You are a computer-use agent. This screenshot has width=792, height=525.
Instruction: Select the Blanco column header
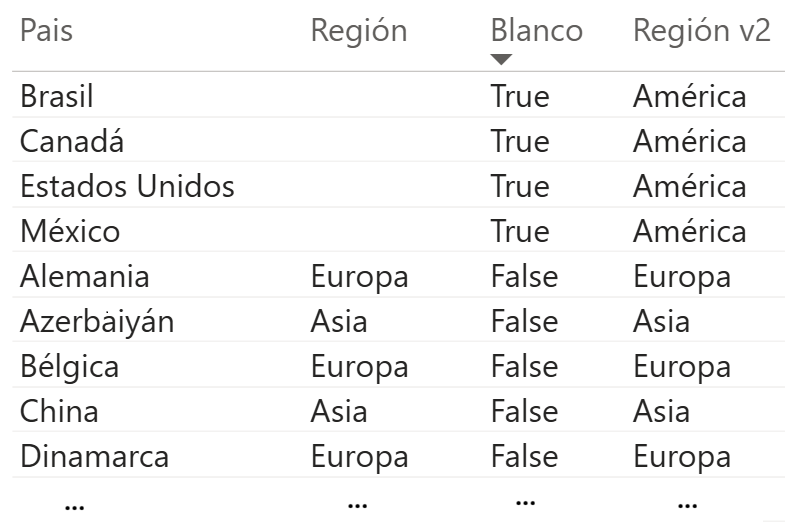pos(536,31)
